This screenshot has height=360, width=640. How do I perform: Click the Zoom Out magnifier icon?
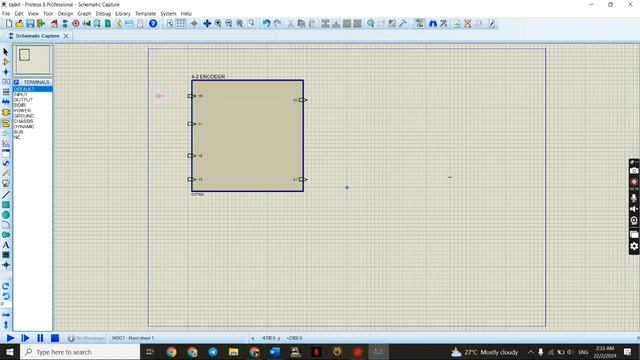point(229,24)
